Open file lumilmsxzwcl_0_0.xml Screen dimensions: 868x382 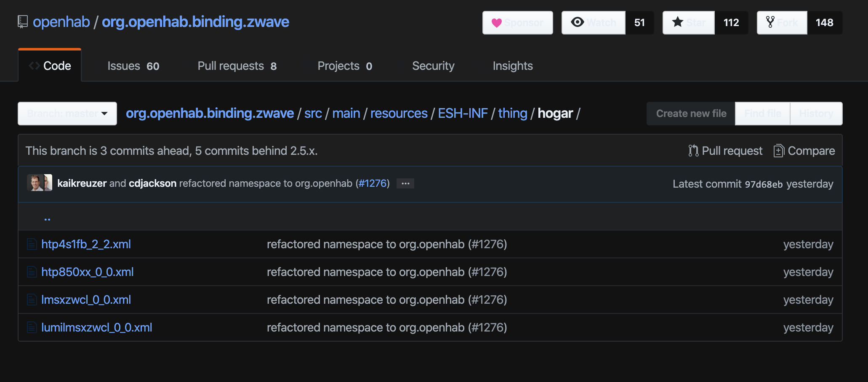pos(97,327)
